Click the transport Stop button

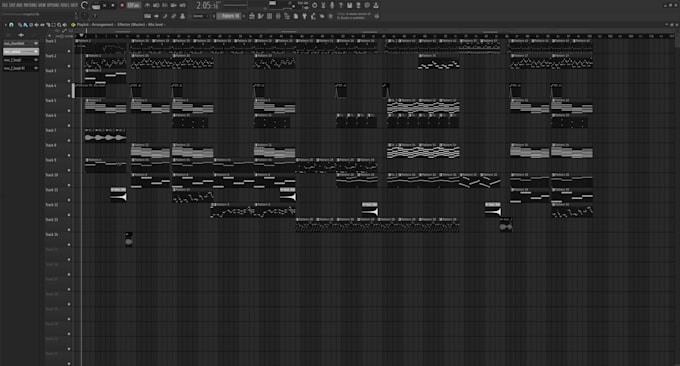(x=113, y=6)
